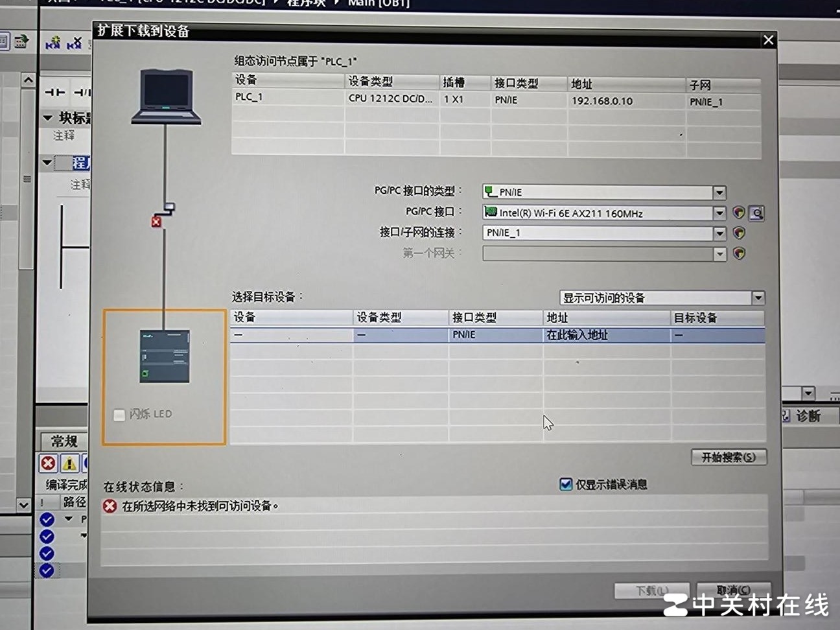Click the red error icon under 在线状态信息

(109, 506)
